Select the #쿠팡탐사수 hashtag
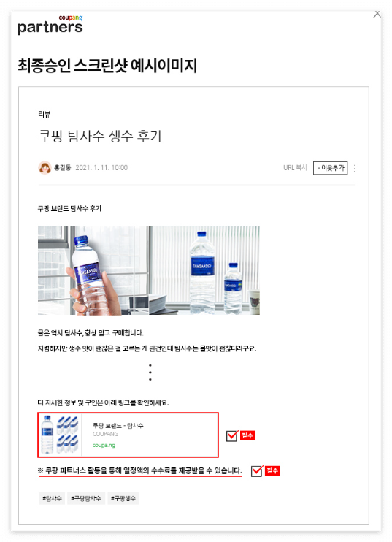This screenshot has width=392, height=542. click(85, 498)
